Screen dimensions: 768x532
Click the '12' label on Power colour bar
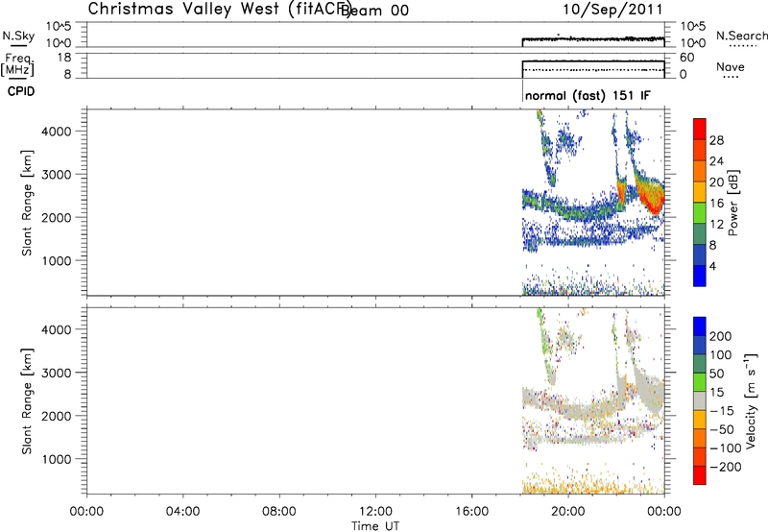pyautogui.click(x=716, y=225)
